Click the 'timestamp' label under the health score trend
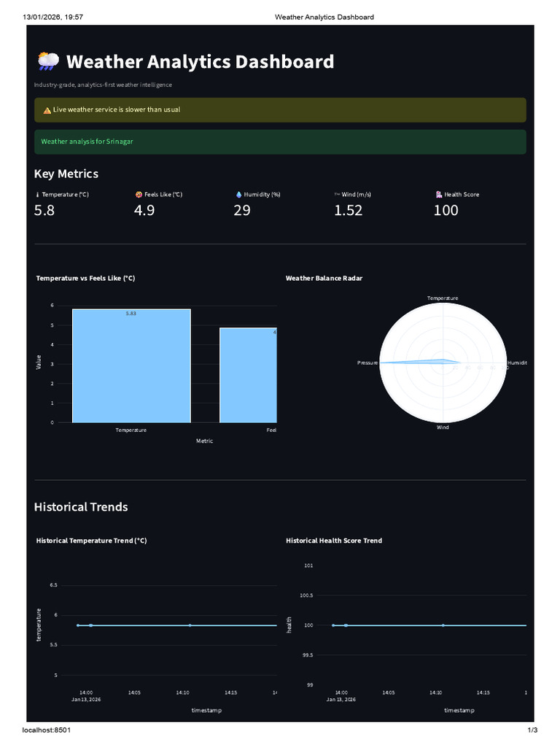Viewport: 560px width, 747px height. [459, 711]
